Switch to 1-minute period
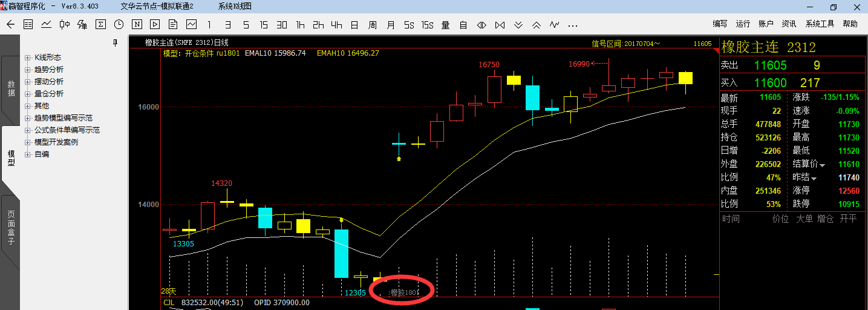 click(209, 25)
